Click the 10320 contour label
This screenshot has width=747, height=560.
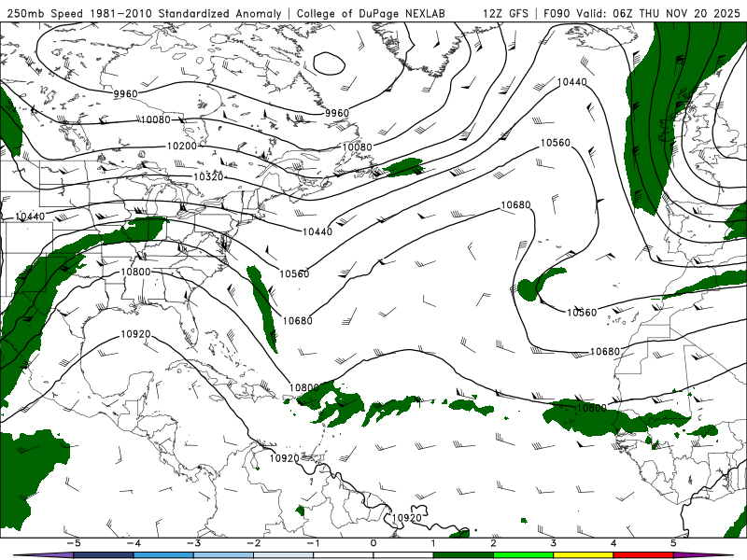coord(208,177)
